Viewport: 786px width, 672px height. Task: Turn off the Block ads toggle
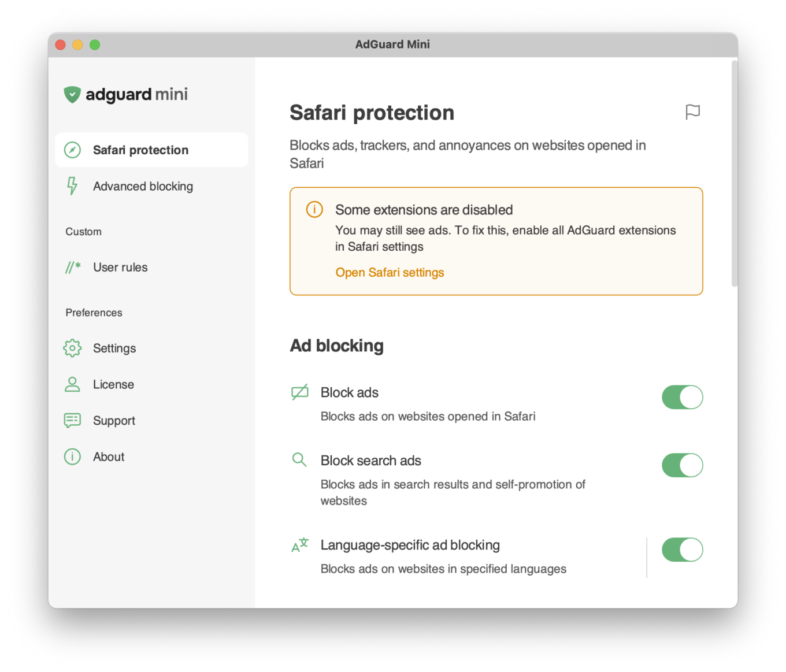(682, 397)
